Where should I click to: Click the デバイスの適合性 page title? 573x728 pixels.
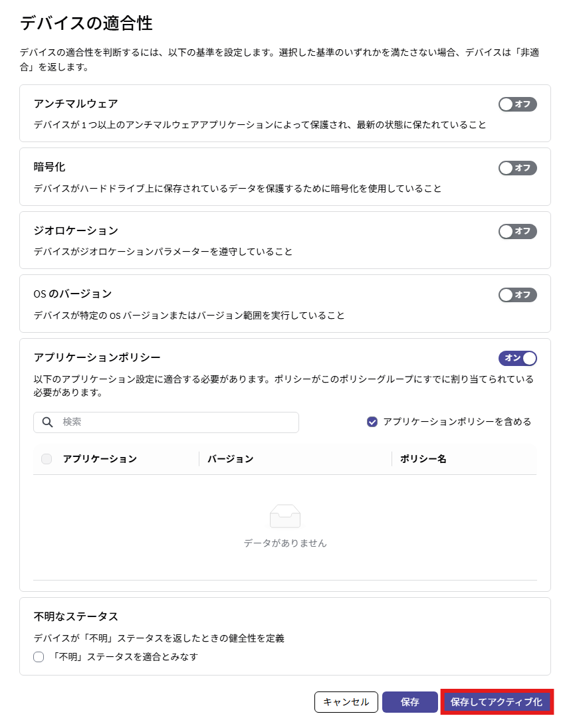coord(86,23)
